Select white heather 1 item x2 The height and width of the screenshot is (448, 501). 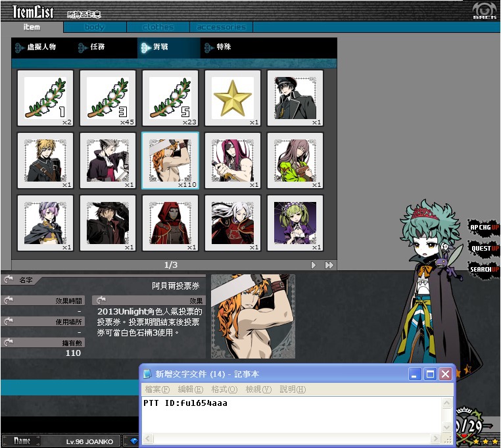pyautogui.click(x=45, y=98)
